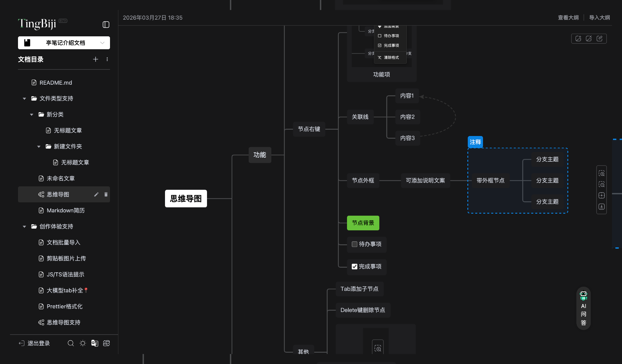
Task: Check the 待办事项 checkbox node
Action: 354,244
